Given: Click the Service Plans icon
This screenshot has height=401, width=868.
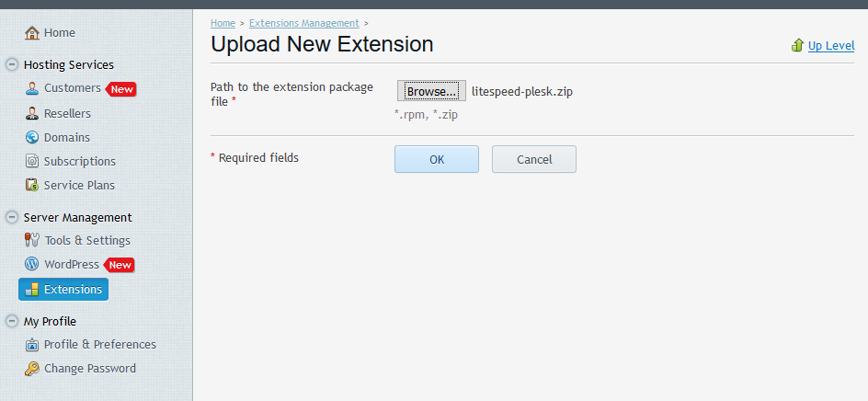Looking at the screenshot, I should pyautogui.click(x=32, y=186).
